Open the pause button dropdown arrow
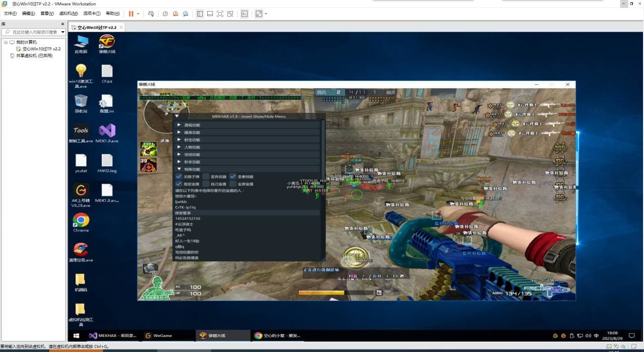Screen dimensions: 644x352 (138, 14)
